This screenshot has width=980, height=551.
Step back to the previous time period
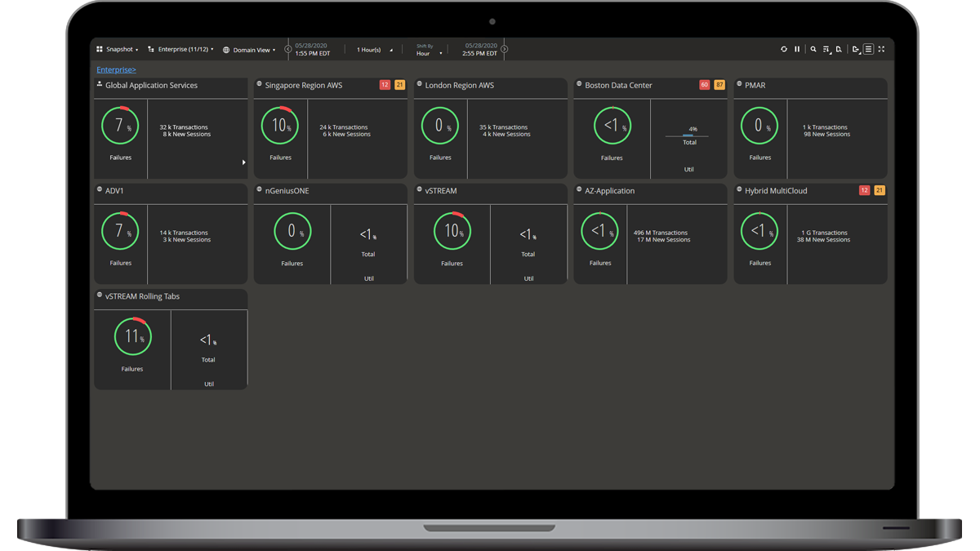288,50
